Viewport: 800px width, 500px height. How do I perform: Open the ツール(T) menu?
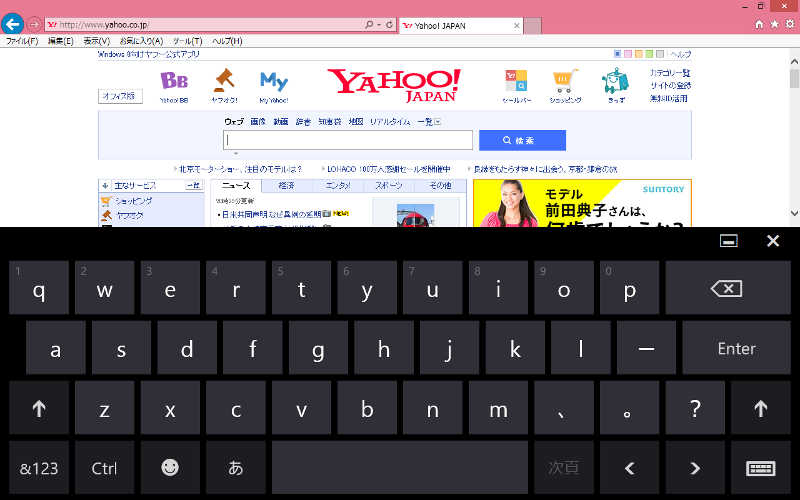click(188, 41)
